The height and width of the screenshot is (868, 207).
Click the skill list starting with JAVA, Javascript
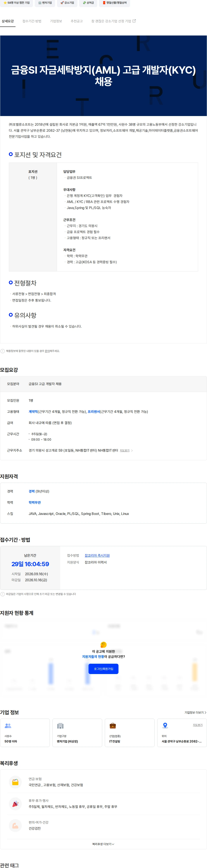tap(79, 514)
